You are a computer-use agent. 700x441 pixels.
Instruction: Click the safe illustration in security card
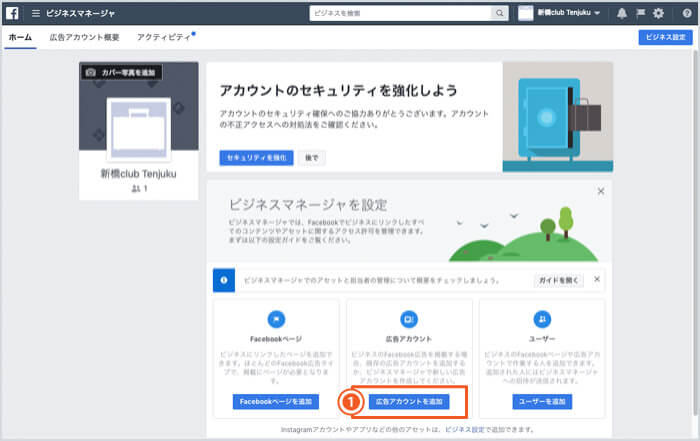point(558,117)
